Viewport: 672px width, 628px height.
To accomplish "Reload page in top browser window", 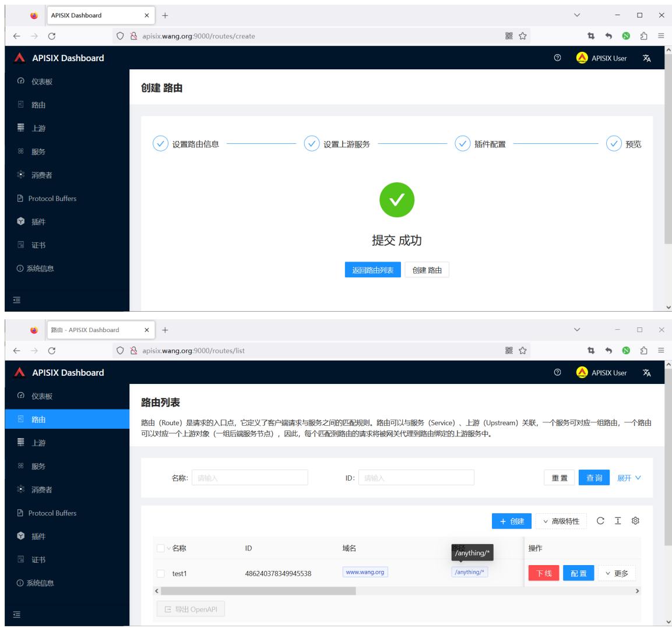I will coord(52,36).
